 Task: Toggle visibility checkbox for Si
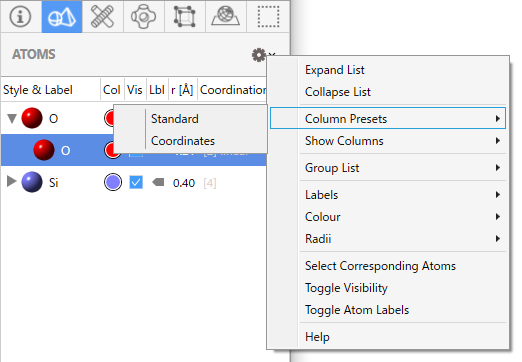pyautogui.click(x=136, y=182)
